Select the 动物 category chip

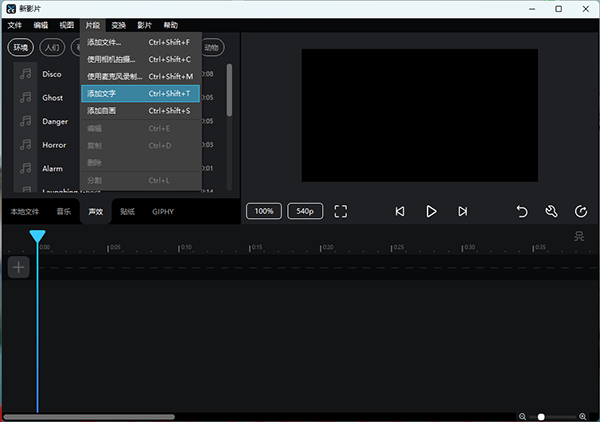tap(212, 47)
